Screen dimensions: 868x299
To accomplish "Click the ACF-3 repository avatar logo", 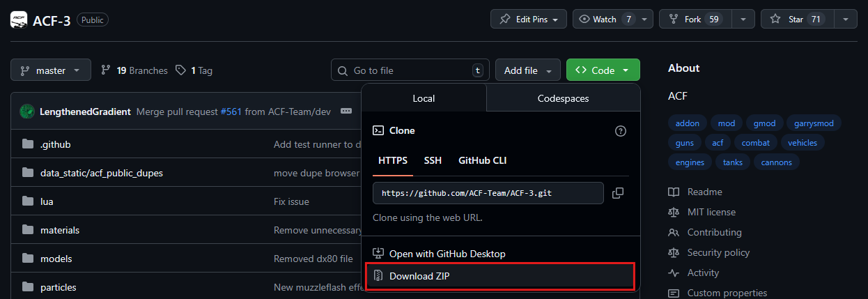I will coord(19,20).
